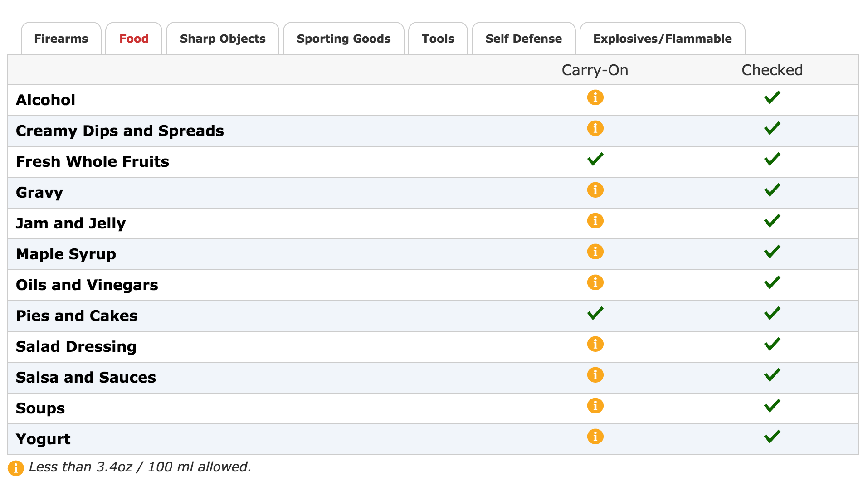Switch to the Sharp Objects tab
This screenshot has width=868, height=486.
pyautogui.click(x=223, y=39)
